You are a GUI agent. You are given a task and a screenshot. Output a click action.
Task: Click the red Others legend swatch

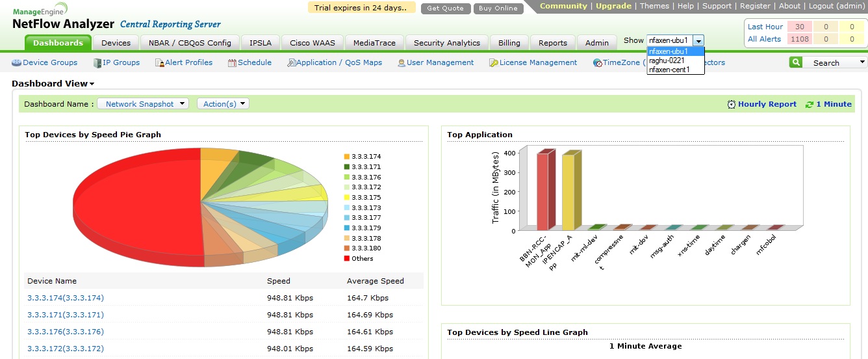346,258
